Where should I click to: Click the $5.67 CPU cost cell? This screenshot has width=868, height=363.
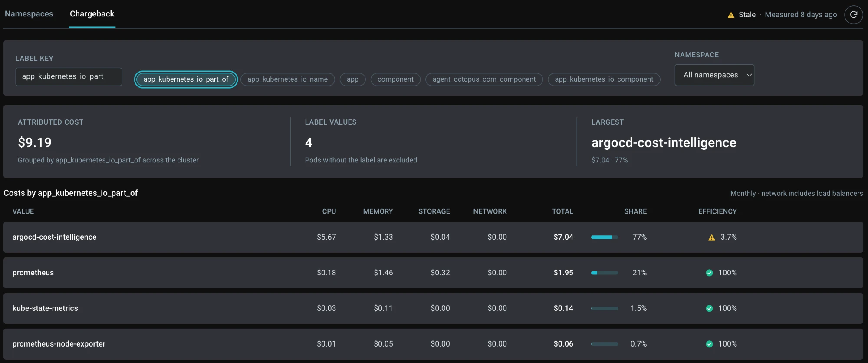326,237
